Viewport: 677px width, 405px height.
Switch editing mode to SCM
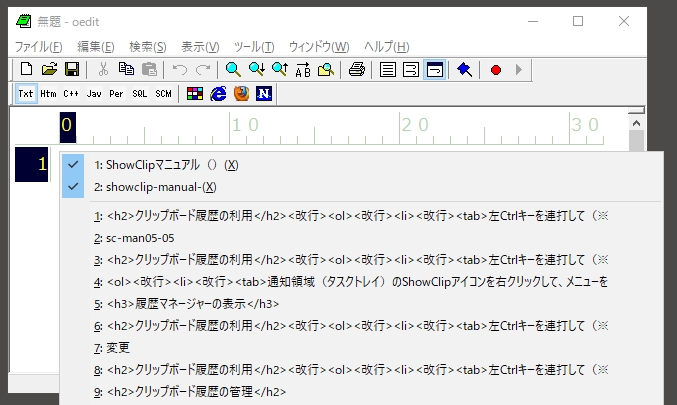click(163, 94)
